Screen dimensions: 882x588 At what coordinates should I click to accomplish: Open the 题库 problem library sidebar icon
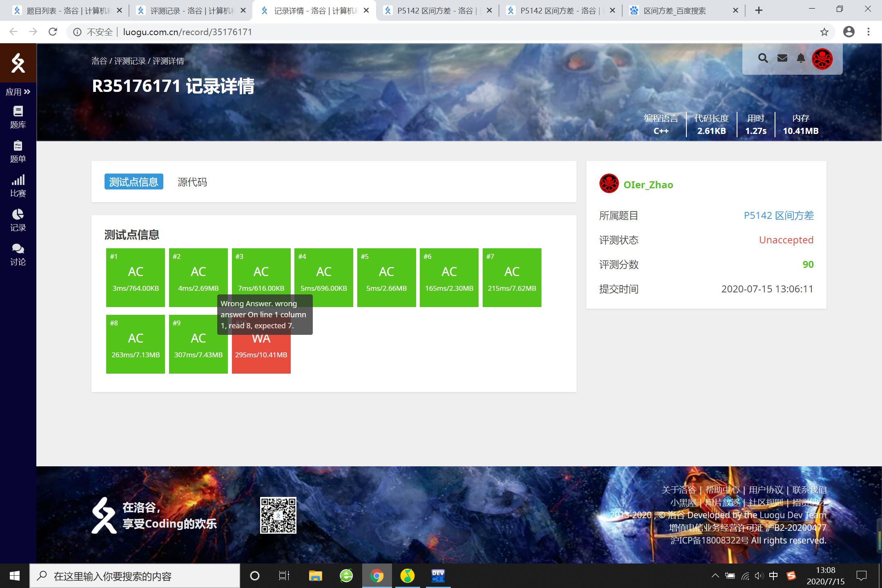[18, 117]
